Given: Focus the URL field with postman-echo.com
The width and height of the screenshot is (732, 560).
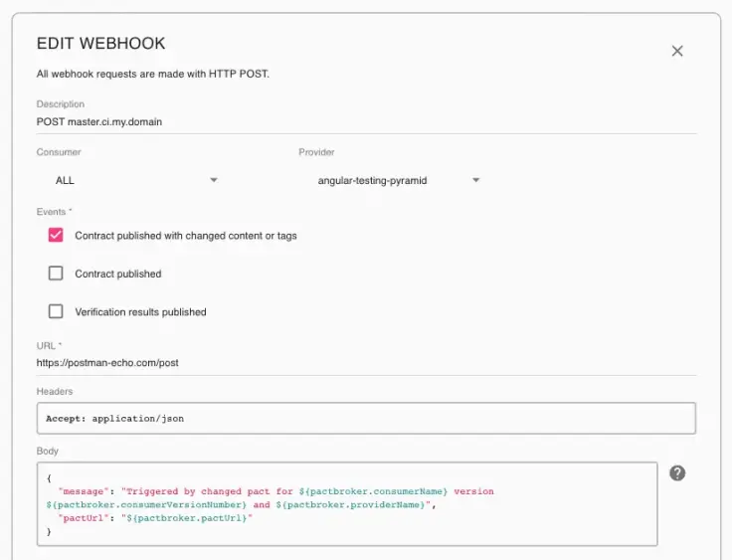Looking at the screenshot, I should coord(298,363).
